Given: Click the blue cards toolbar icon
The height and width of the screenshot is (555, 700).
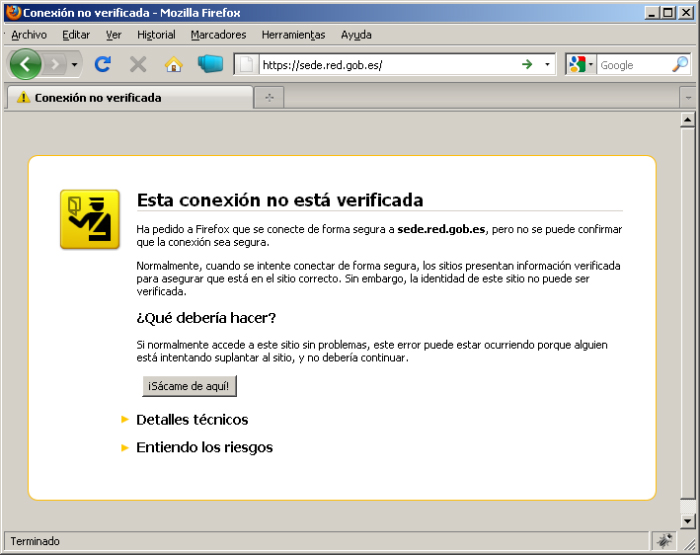Looking at the screenshot, I should 210,64.
